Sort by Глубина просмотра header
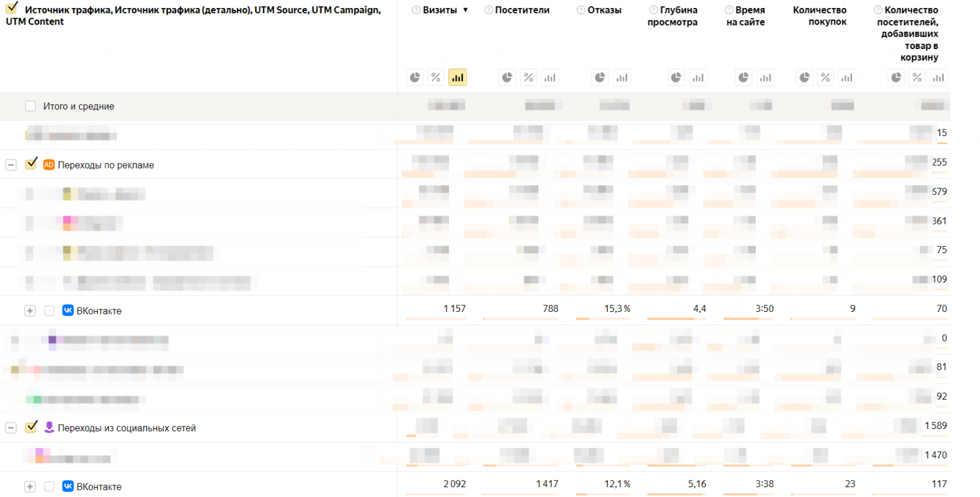 [673, 16]
